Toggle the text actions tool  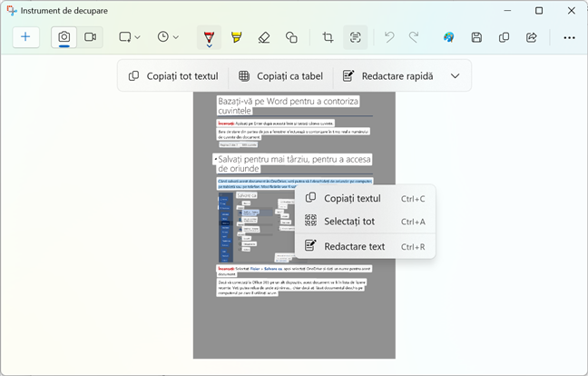point(356,37)
